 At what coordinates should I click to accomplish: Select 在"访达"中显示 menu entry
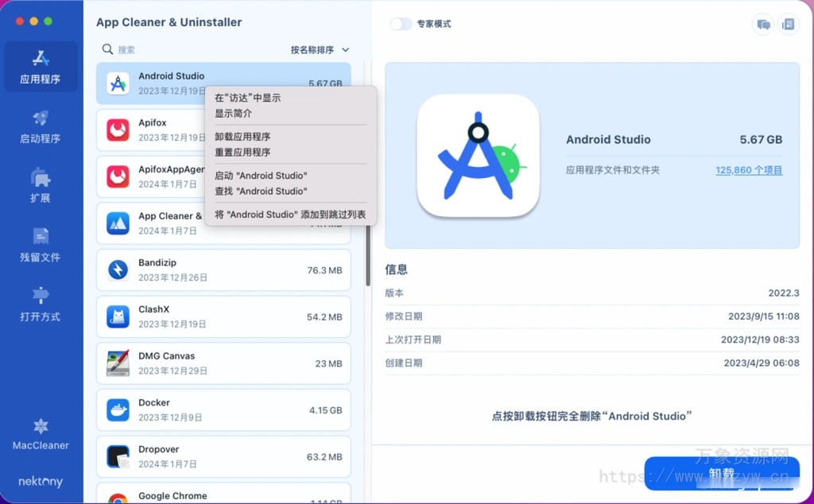[247, 98]
